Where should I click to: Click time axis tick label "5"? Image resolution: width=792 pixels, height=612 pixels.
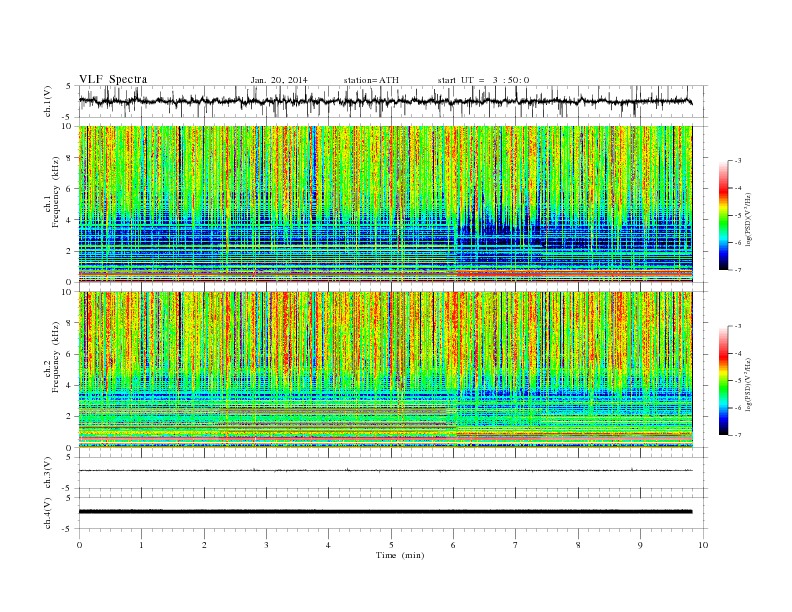391,545
